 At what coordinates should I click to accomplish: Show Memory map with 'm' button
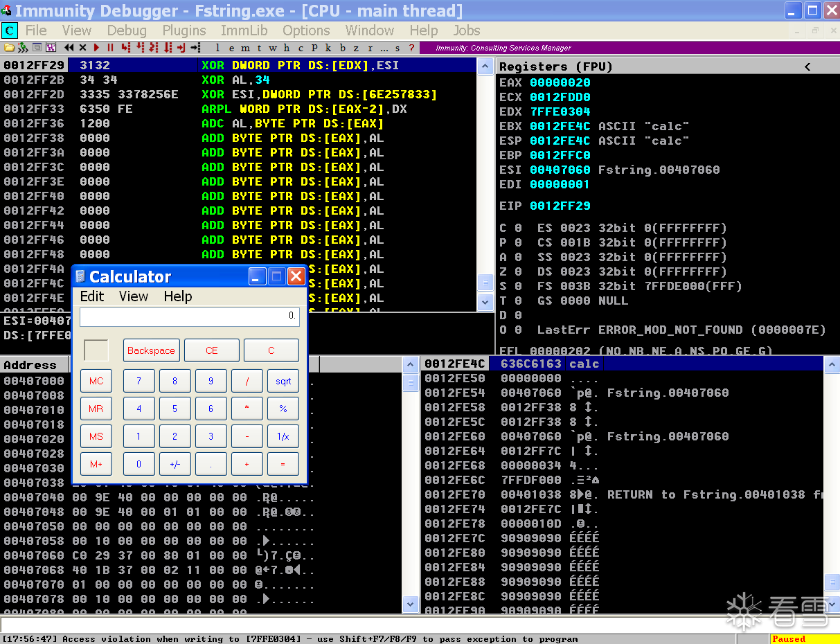245,48
